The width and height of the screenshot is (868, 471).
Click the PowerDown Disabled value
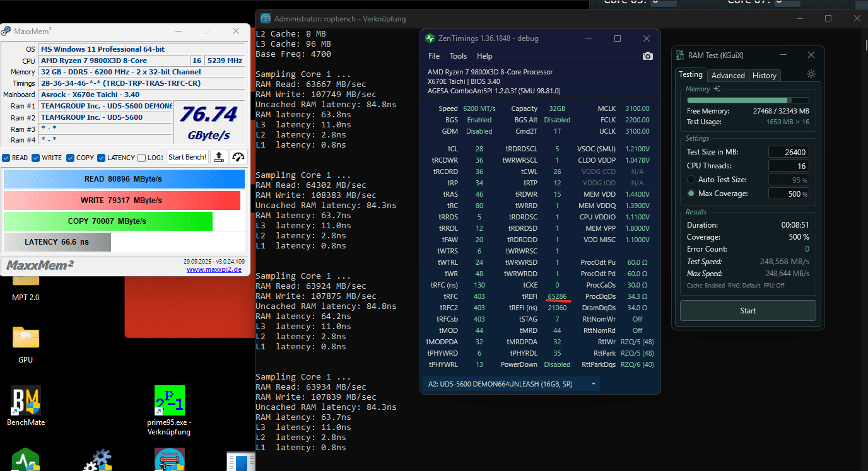557,364
